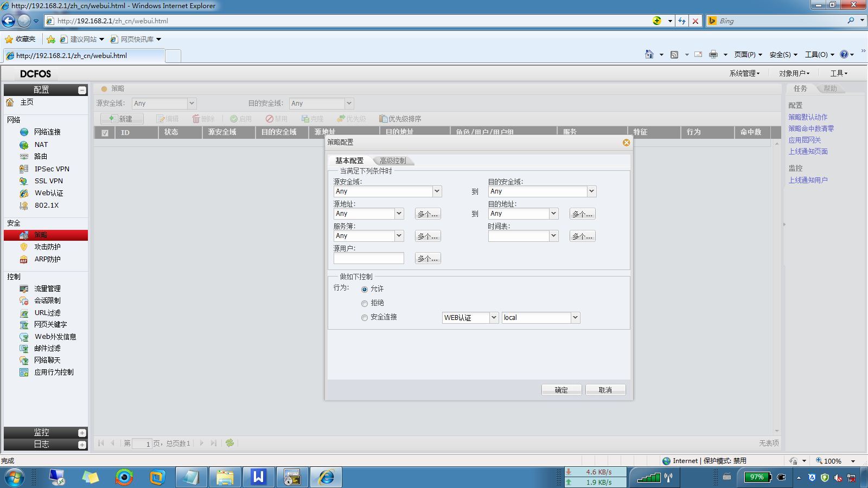The height and width of the screenshot is (488, 868).
Task: Open the 网页关键字 icon
Action: [24, 324]
